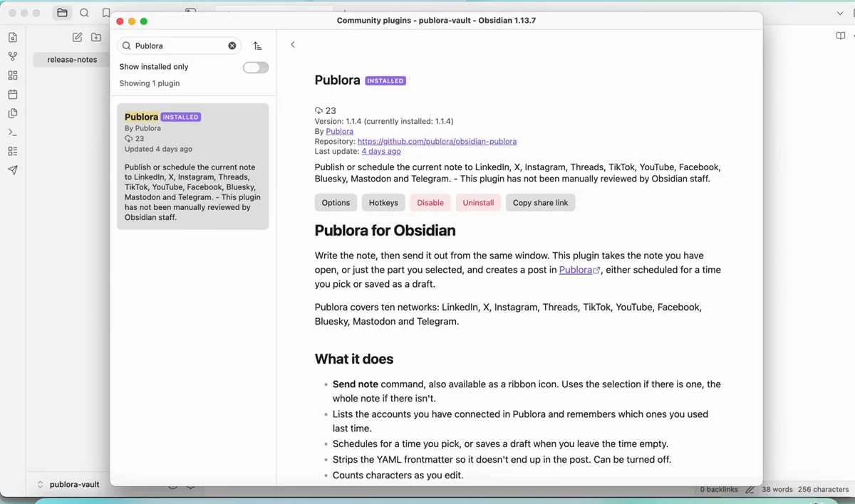Clear the Publora search query

(232, 46)
